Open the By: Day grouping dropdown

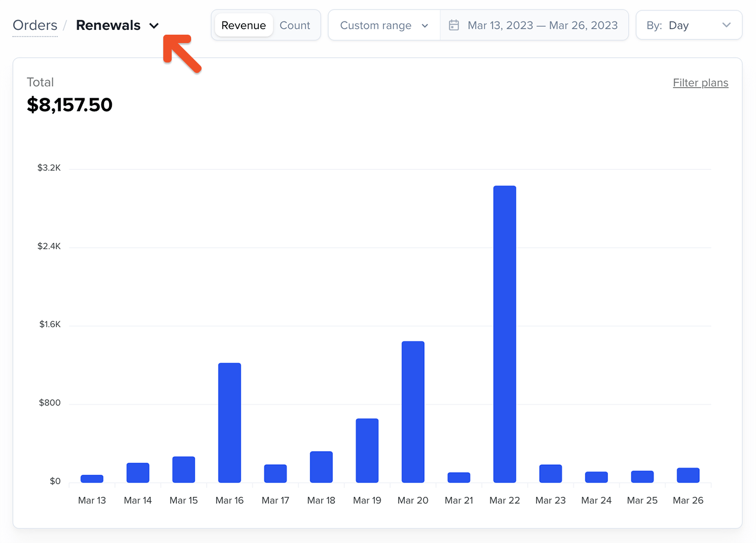pyautogui.click(x=689, y=25)
